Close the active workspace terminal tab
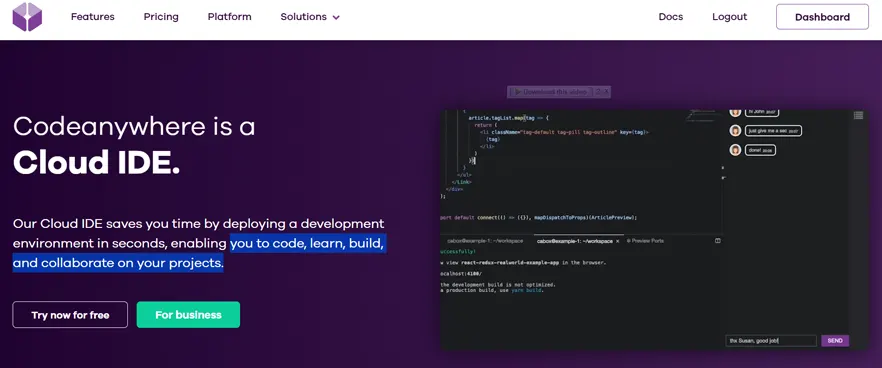Image resolution: width=882 pixels, height=368 pixels. [618, 241]
